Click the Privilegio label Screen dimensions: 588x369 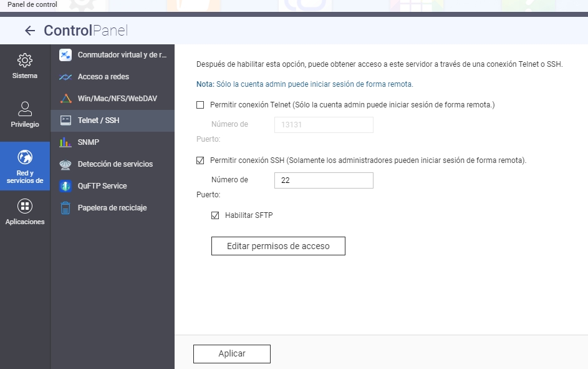click(x=25, y=124)
